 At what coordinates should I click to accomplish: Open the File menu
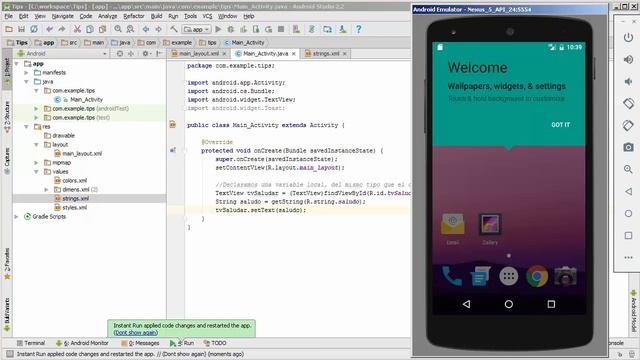tap(8, 16)
